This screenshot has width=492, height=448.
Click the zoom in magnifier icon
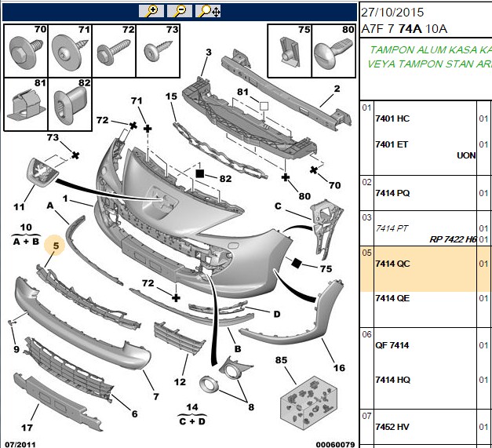151,11
